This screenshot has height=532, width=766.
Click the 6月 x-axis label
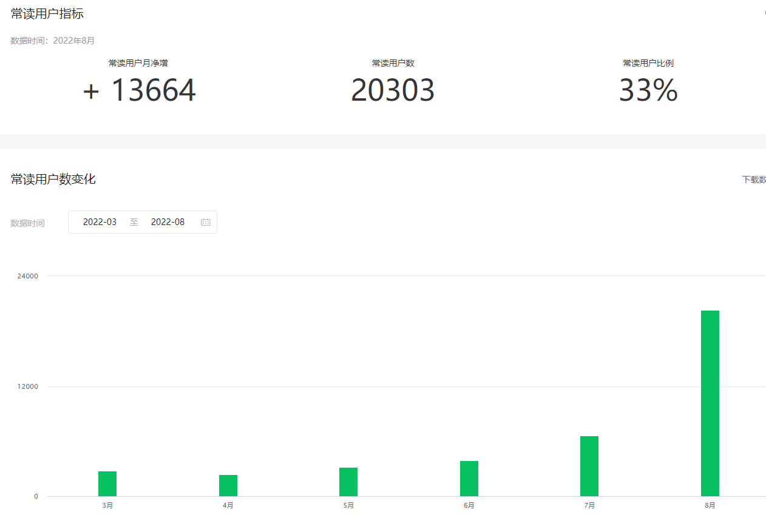[469, 505]
